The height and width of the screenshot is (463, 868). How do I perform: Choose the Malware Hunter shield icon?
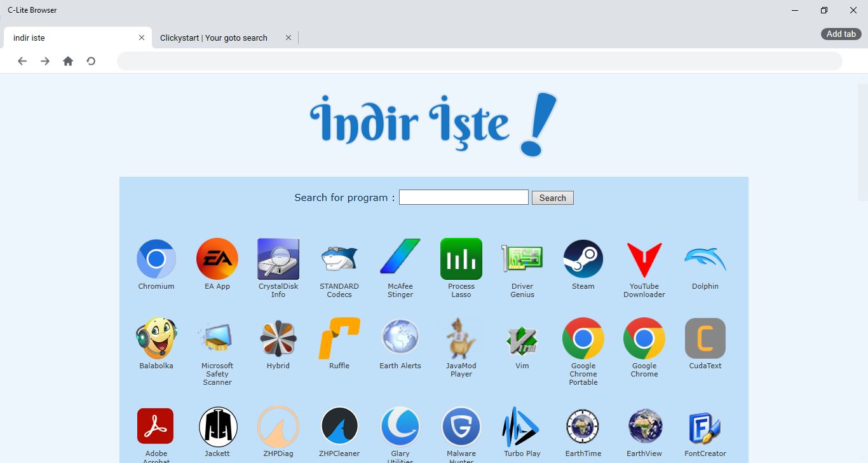pyautogui.click(x=461, y=426)
